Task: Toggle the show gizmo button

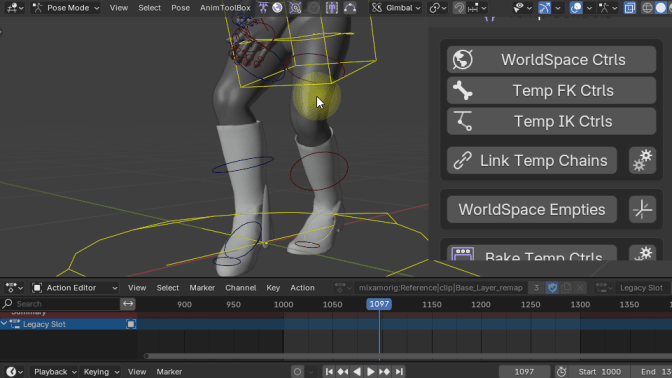Action: tap(544, 8)
